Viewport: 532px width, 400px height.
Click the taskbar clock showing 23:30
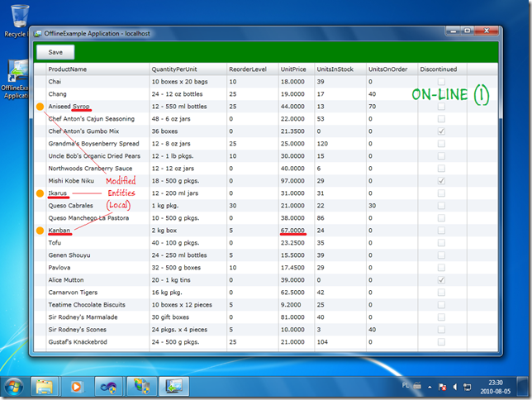pyautogui.click(x=496, y=387)
